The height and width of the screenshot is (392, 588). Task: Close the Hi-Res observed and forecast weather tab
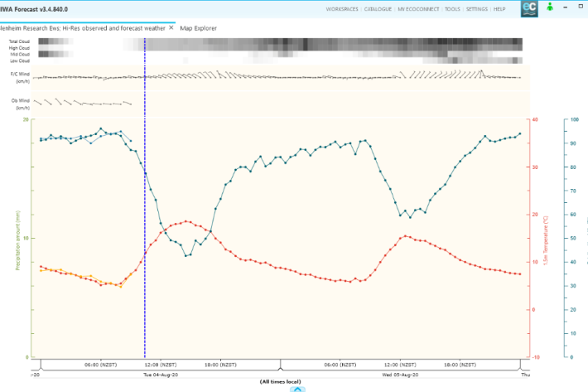tap(171, 27)
